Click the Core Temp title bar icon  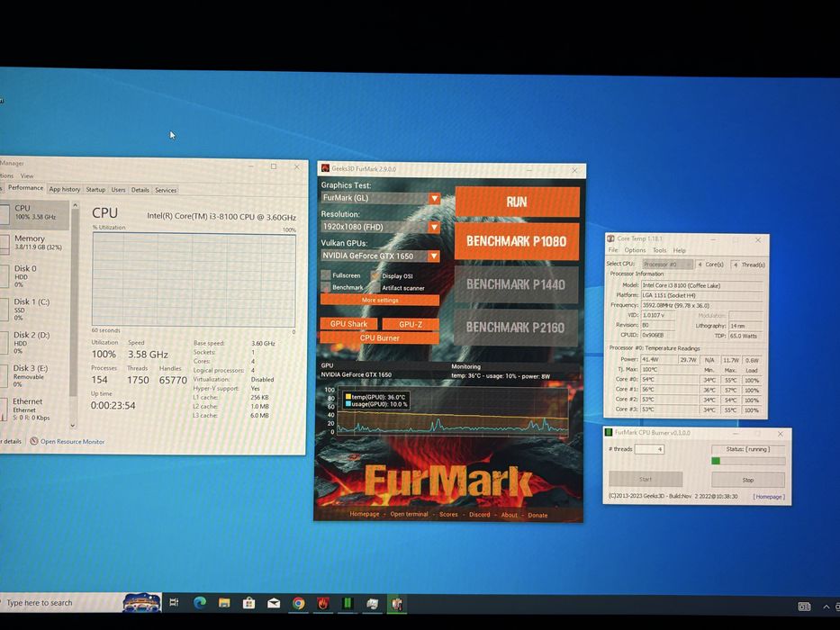pyautogui.click(x=610, y=238)
